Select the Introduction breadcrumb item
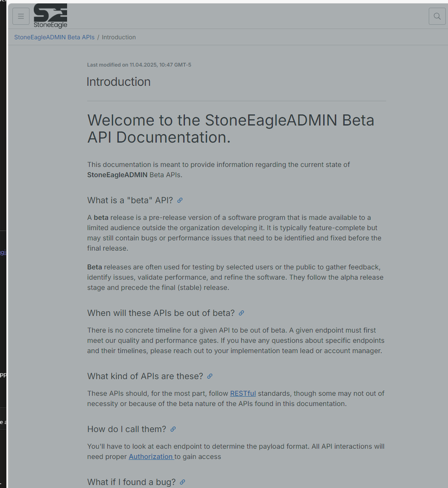Viewport: 448px width, 488px height. [x=119, y=37]
